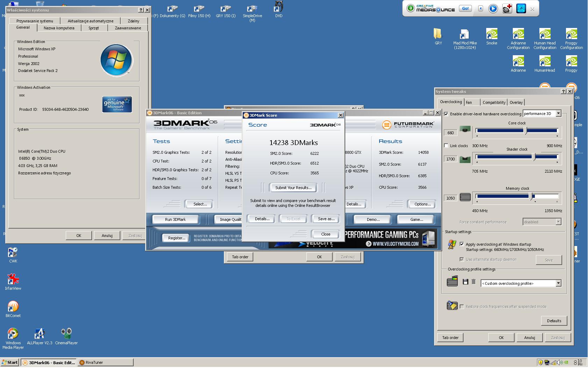Click the shader clock value field 1700

[x=451, y=159]
